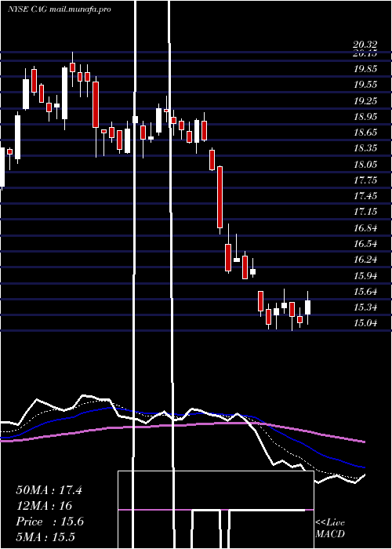Click the 15.64 price axis label
Screen dimensions: 392x549
pos(365,291)
